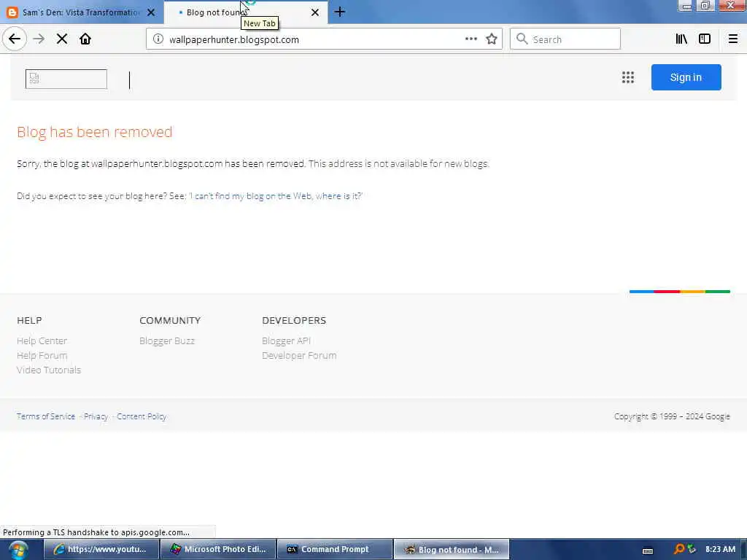Open the Firefox hamburger menu
Screen dimensions: 747x560
pyautogui.click(x=732, y=39)
